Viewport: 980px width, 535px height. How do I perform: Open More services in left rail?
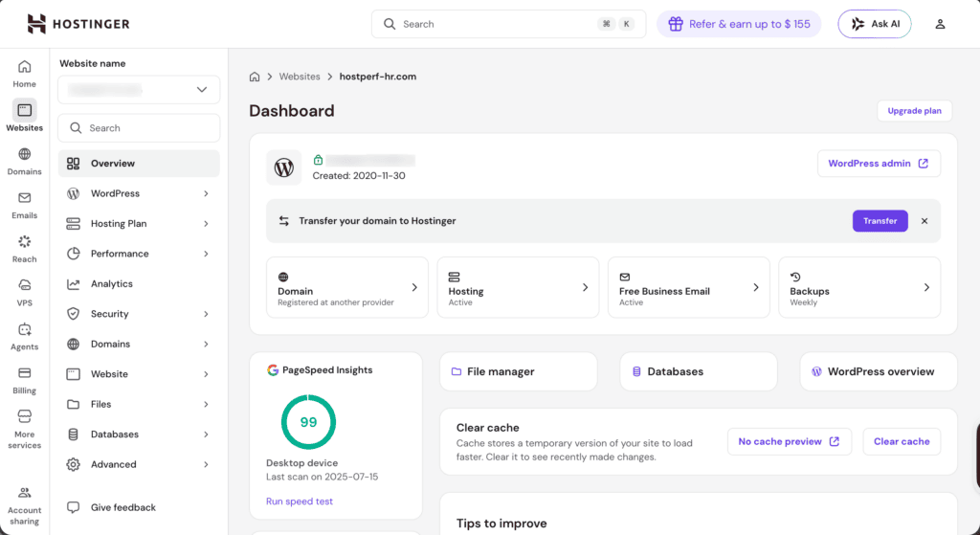(24, 430)
